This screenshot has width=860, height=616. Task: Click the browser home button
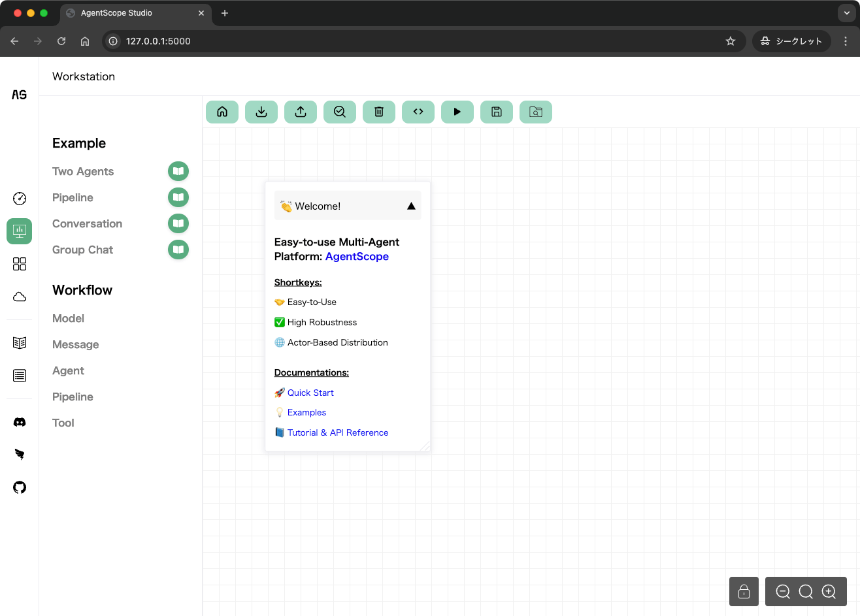pos(85,41)
